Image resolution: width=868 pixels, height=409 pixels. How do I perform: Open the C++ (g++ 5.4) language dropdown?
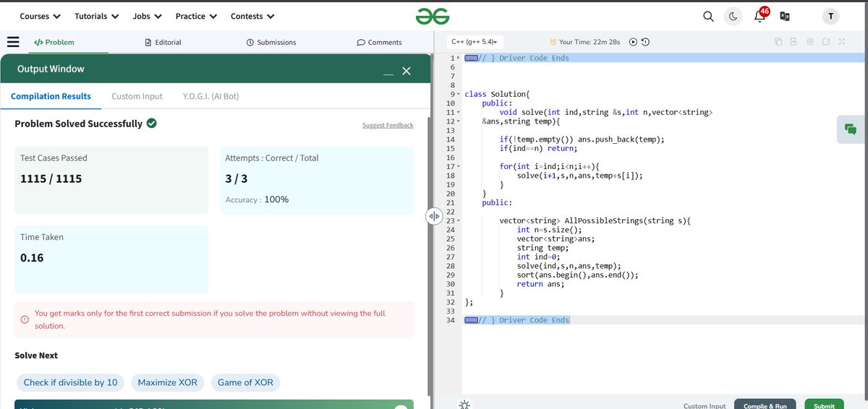[475, 42]
